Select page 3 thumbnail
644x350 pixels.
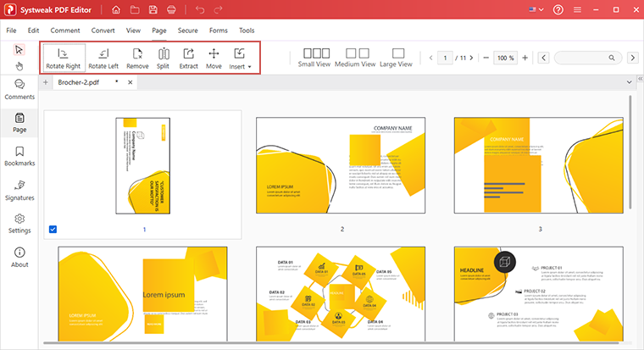[x=538, y=165]
